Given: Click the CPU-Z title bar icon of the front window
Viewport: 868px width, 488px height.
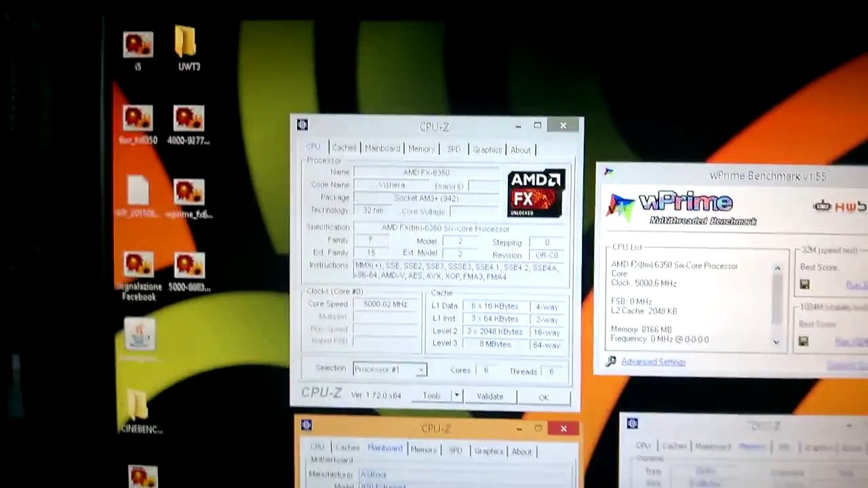Looking at the screenshot, I should click(302, 125).
